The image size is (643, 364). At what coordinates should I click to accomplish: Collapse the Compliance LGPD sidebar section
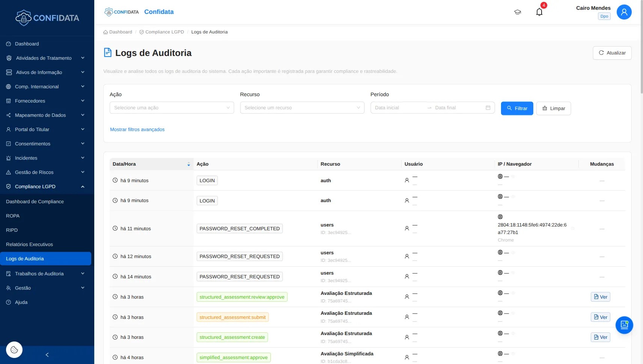pos(46,186)
